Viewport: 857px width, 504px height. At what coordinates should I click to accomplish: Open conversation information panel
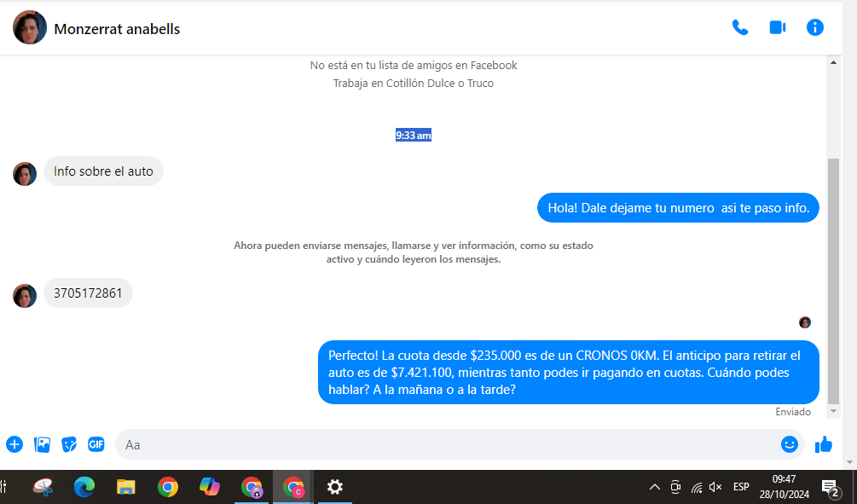click(815, 27)
